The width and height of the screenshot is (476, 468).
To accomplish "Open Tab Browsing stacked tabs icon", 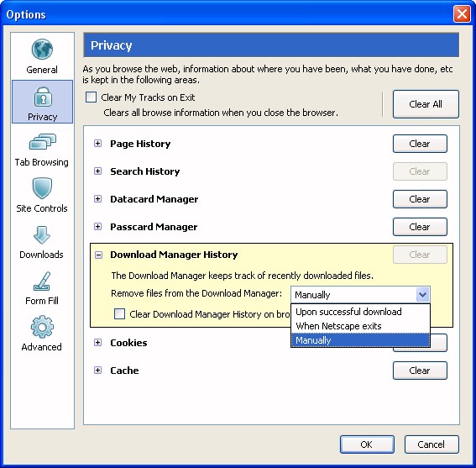I will tap(43, 142).
